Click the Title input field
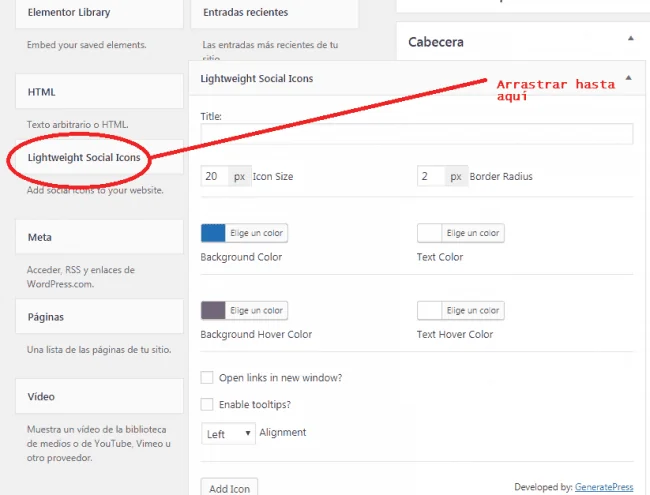 tap(417, 134)
